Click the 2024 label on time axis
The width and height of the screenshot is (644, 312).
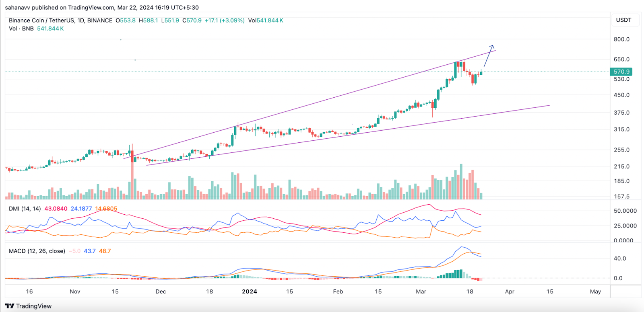click(x=249, y=291)
